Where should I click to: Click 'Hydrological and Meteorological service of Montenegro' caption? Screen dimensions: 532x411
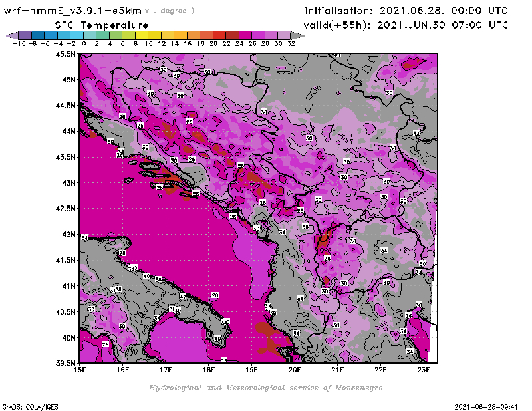pyautogui.click(x=265, y=388)
